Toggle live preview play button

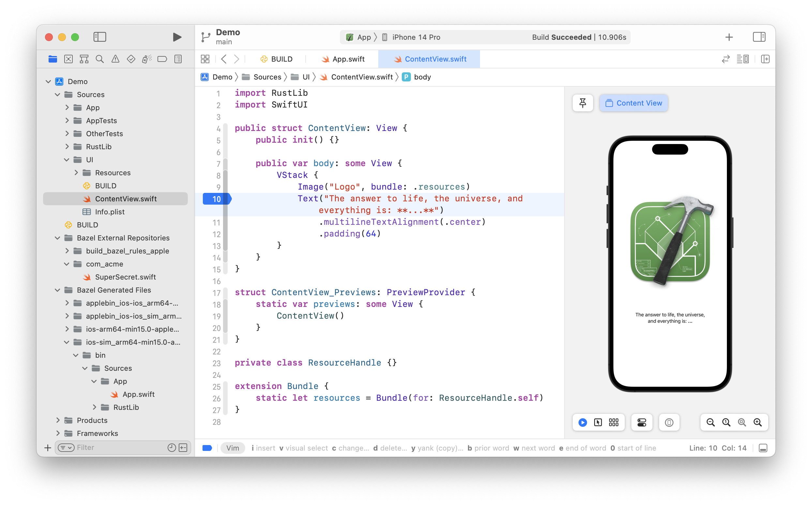point(582,422)
